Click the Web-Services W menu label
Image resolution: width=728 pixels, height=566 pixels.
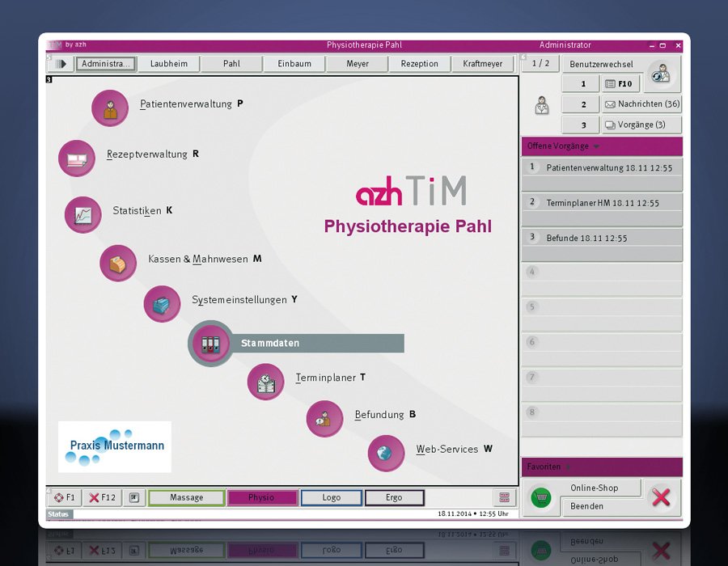(x=454, y=449)
